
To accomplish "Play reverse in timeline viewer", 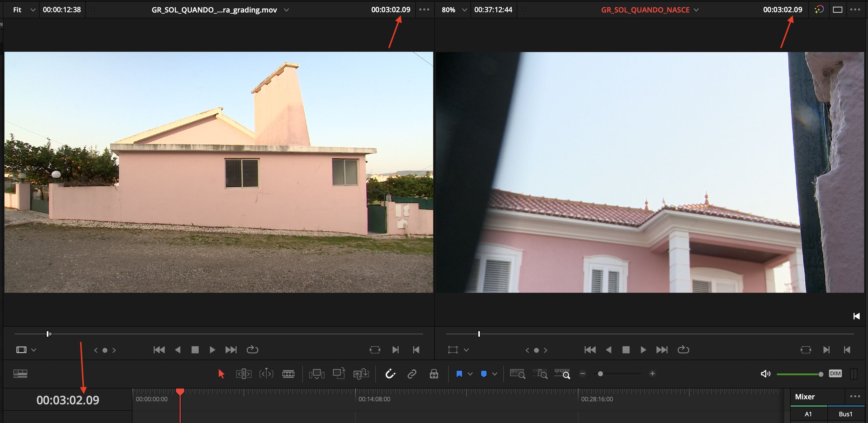I will pos(609,350).
